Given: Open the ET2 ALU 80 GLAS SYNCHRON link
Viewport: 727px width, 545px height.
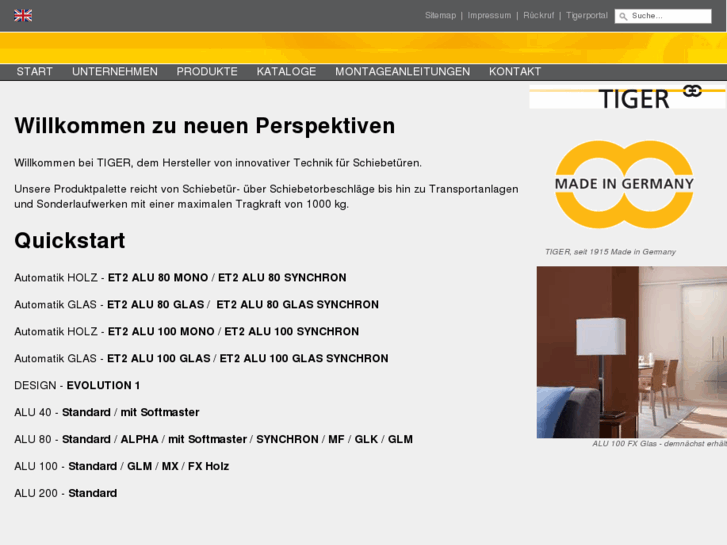Looking at the screenshot, I should pos(298,305).
